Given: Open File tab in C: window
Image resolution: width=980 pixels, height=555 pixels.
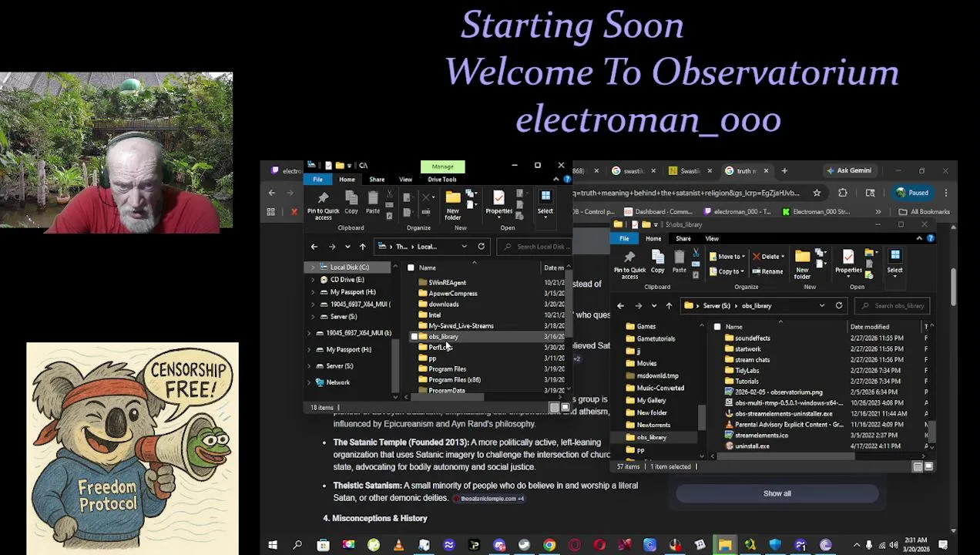Looking at the screenshot, I should (317, 180).
